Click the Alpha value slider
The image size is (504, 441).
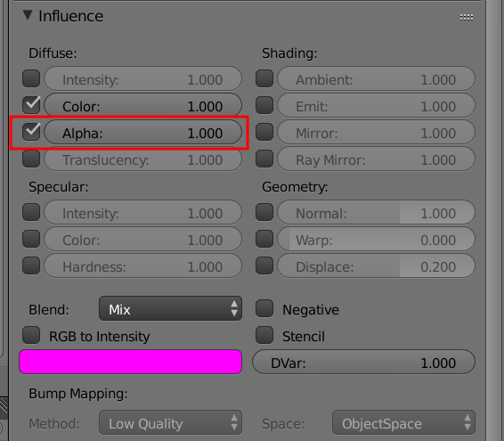(142, 132)
